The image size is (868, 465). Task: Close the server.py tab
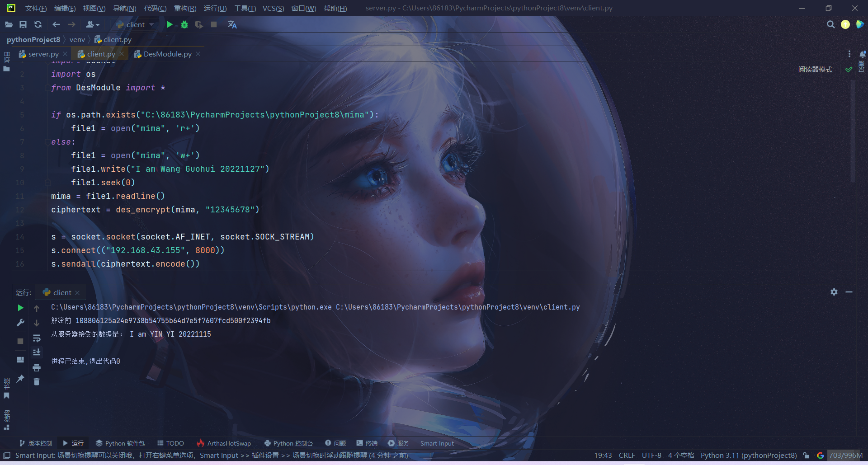[65, 54]
